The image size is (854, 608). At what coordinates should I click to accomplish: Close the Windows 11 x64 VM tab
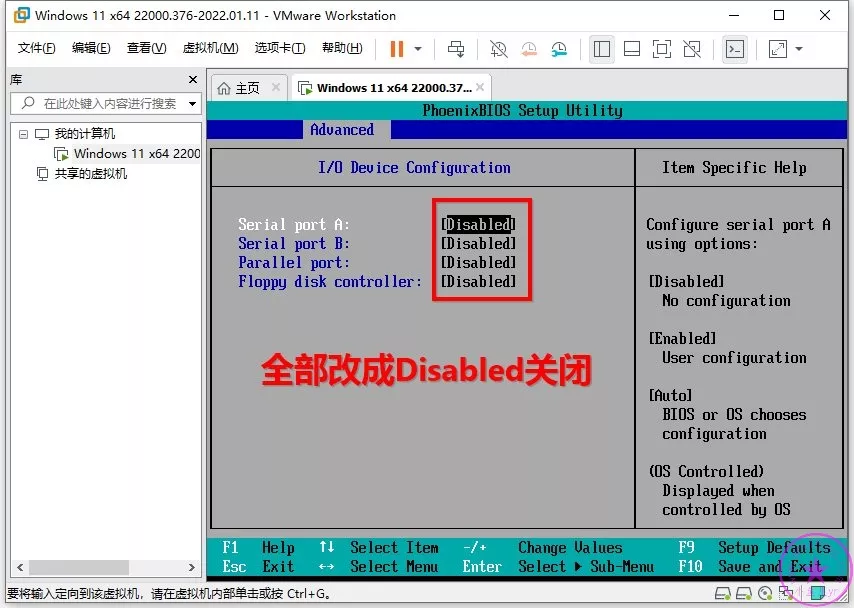(x=480, y=88)
